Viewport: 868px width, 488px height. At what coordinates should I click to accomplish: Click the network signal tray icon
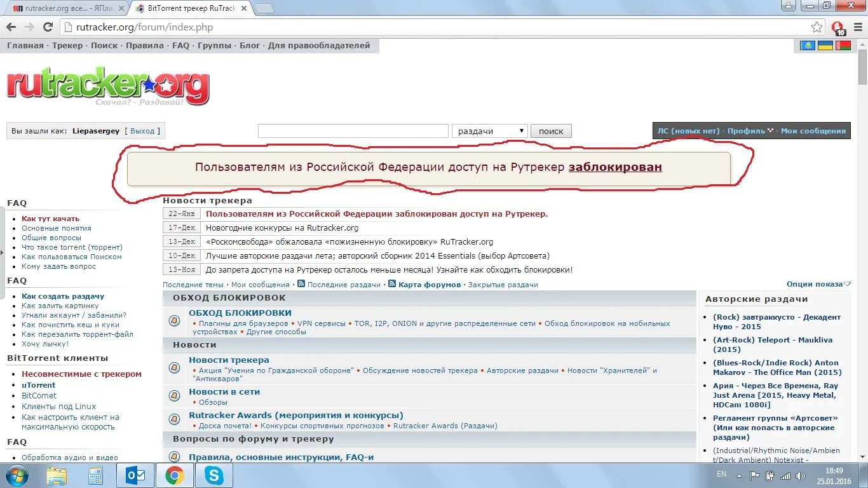pyautogui.click(x=785, y=475)
